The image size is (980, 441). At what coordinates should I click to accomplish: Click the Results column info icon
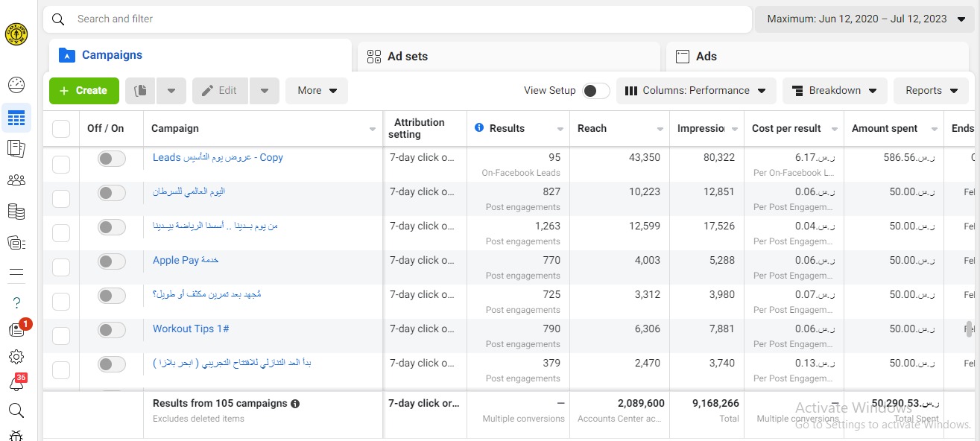[x=479, y=128]
